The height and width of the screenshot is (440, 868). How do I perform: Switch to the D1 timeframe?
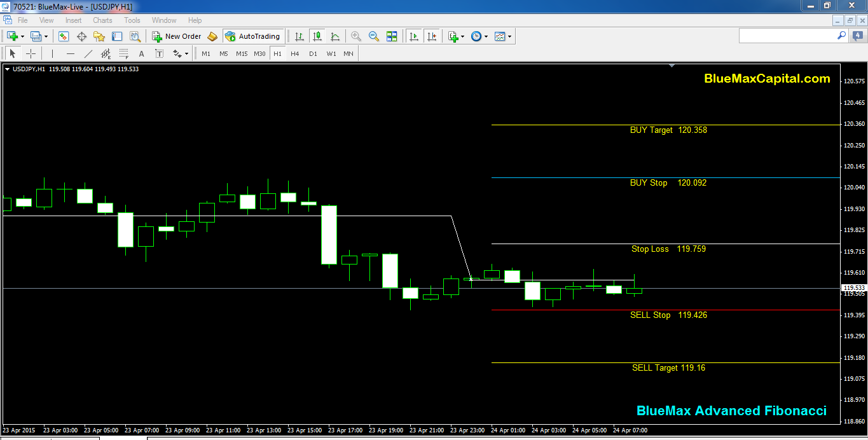313,53
